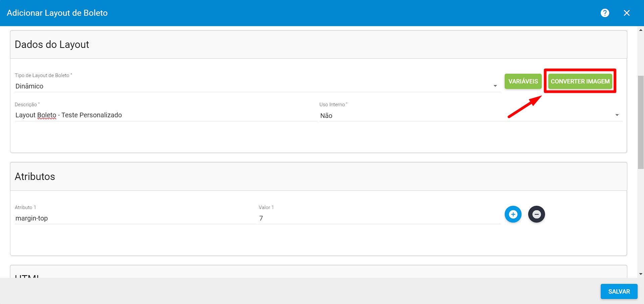The height and width of the screenshot is (304, 644).
Task: Select the Valor 1 field containing 7
Action: 380,218
